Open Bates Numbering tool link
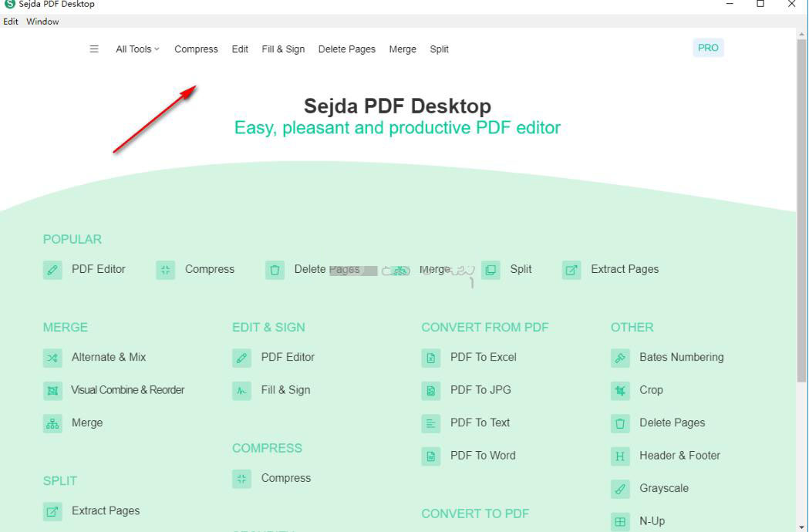This screenshot has width=809, height=532. (x=682, y=357)
